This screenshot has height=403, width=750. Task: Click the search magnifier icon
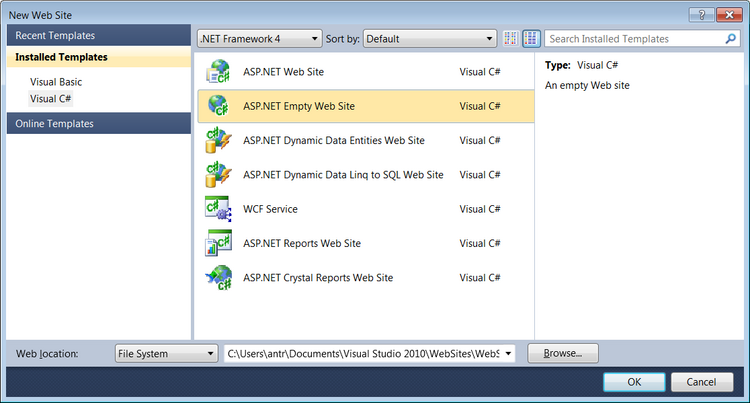click(730, 39)
